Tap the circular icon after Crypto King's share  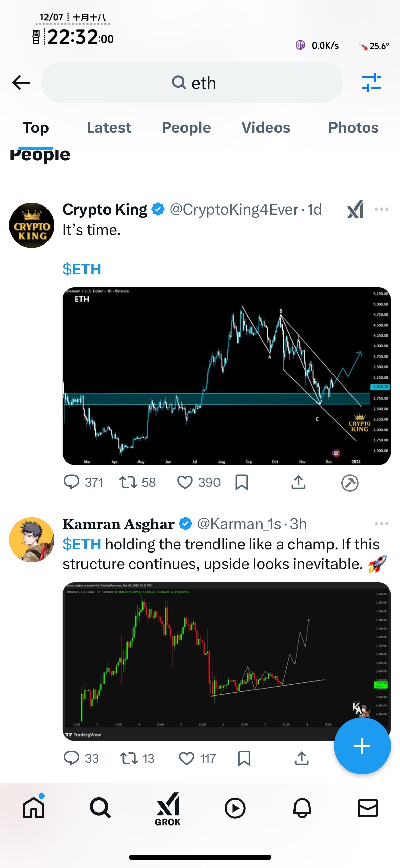[350, 483]
